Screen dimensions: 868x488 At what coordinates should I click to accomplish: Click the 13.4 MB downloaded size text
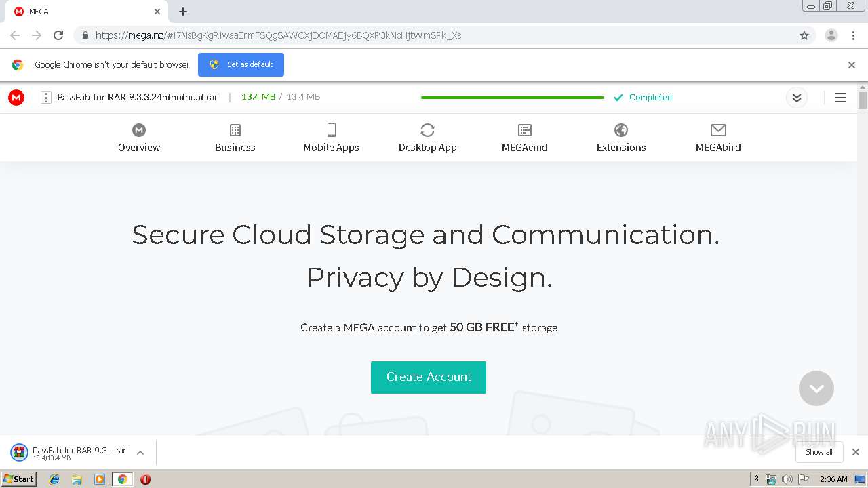[x=258, y=97]
